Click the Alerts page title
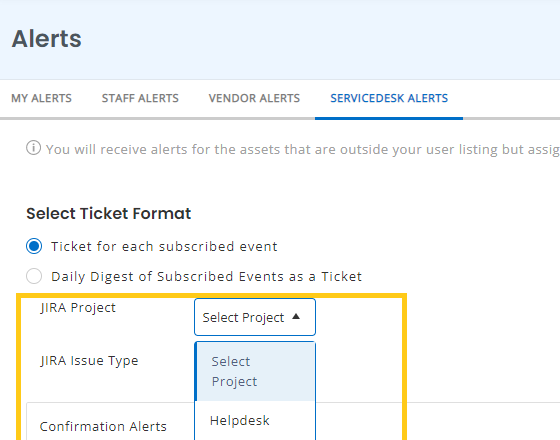 [x=46, y=39]
